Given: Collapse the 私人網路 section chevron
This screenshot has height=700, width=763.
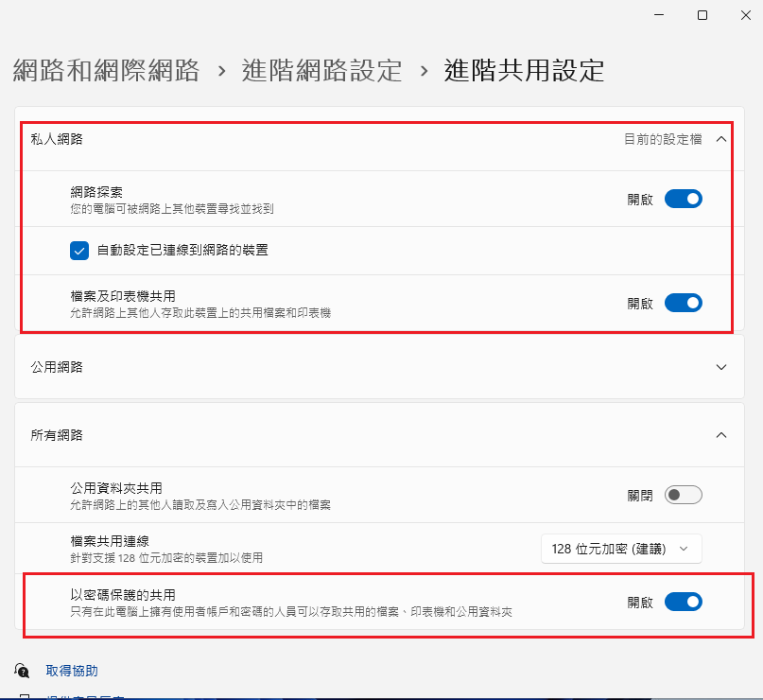Looking at the screenshot, I should point(721,138).
